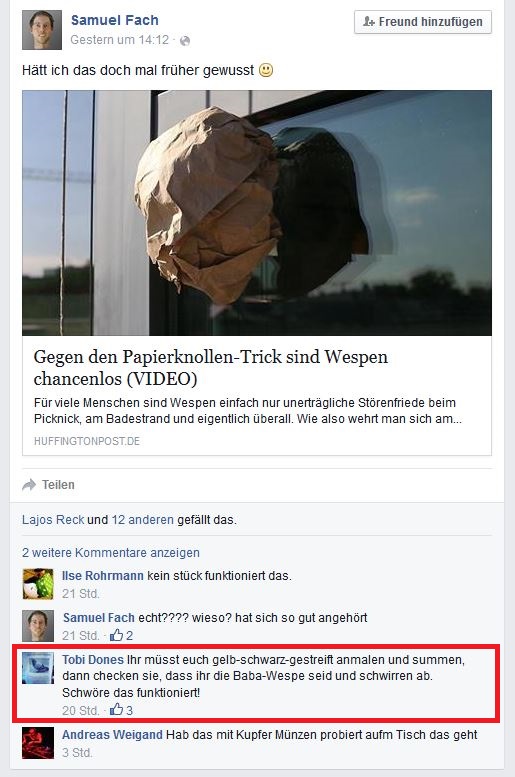Click Ilse Rohrmann's comment avatar
Image resolution: width=515 pixels, height=777 pixels.
[38, 584]
